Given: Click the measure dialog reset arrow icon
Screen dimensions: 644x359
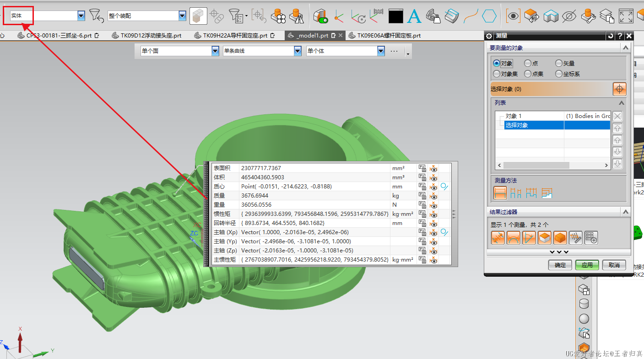Looking at the screenshot, I should coord(610,36).
